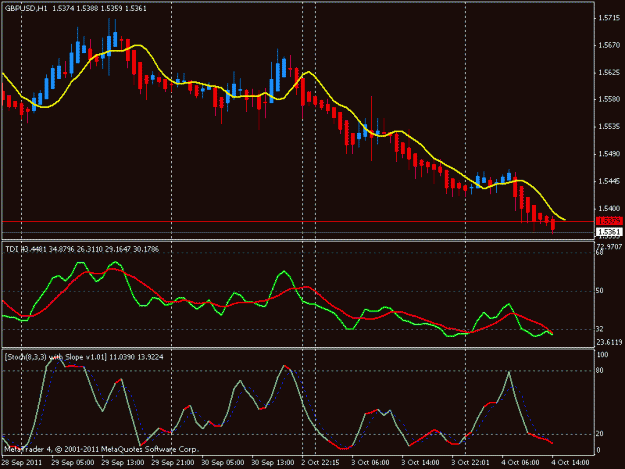This screenshot has height=469, width=625.
Task: Click the 1.5715 price scale label
Action: pos(609,18)
